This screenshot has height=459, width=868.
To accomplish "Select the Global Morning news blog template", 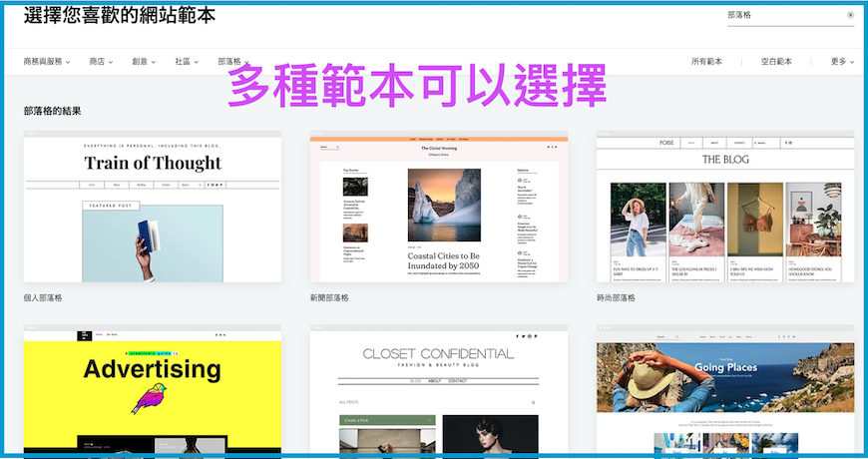I will [x=439, y=210].
